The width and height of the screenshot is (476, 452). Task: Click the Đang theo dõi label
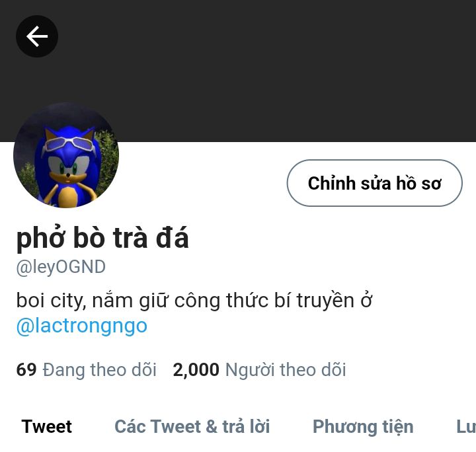(100, 370)
